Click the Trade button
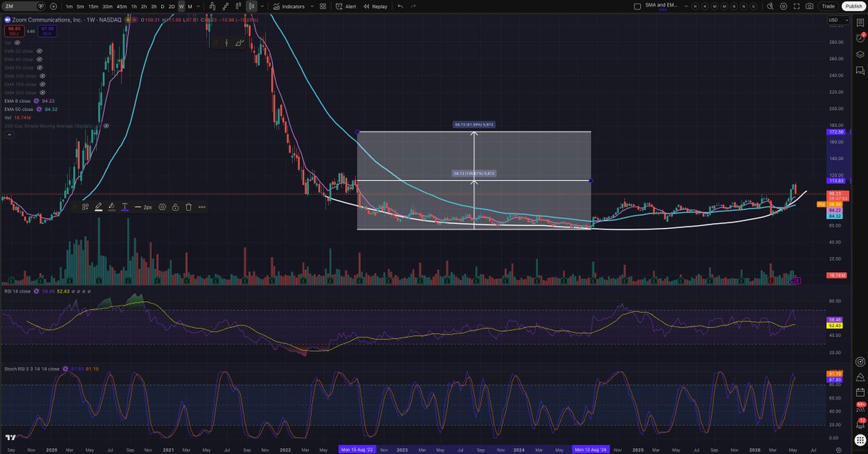This screenshot has height=454, width=868. coord(828,7)
